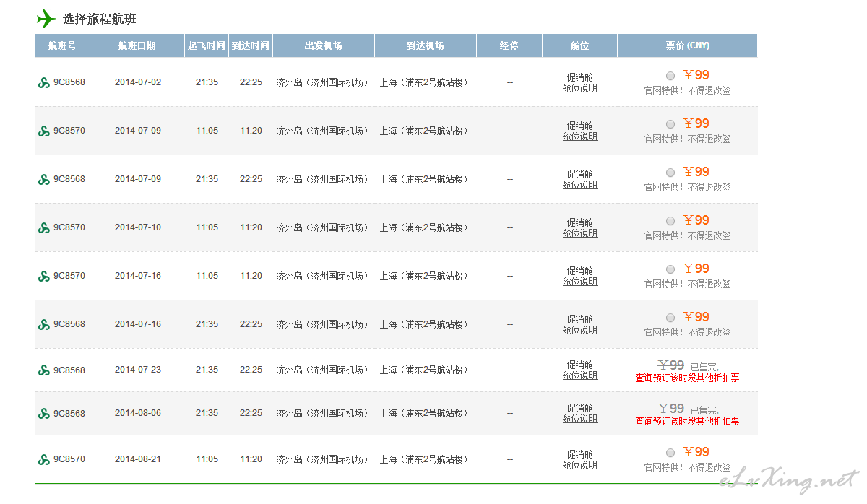
Task: Click 上海（浦东2号航站楼）in the 2014-07-10 row
Action: pos(424,227)
